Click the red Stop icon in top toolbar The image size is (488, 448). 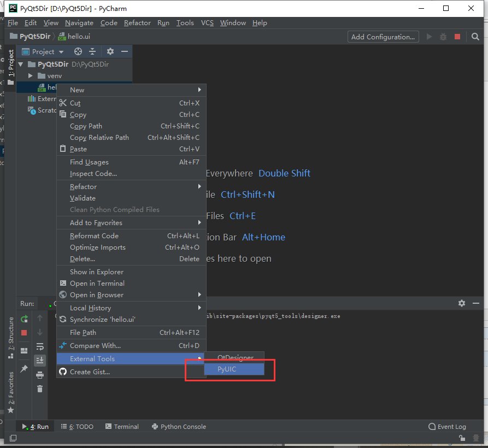click(457, 37)
